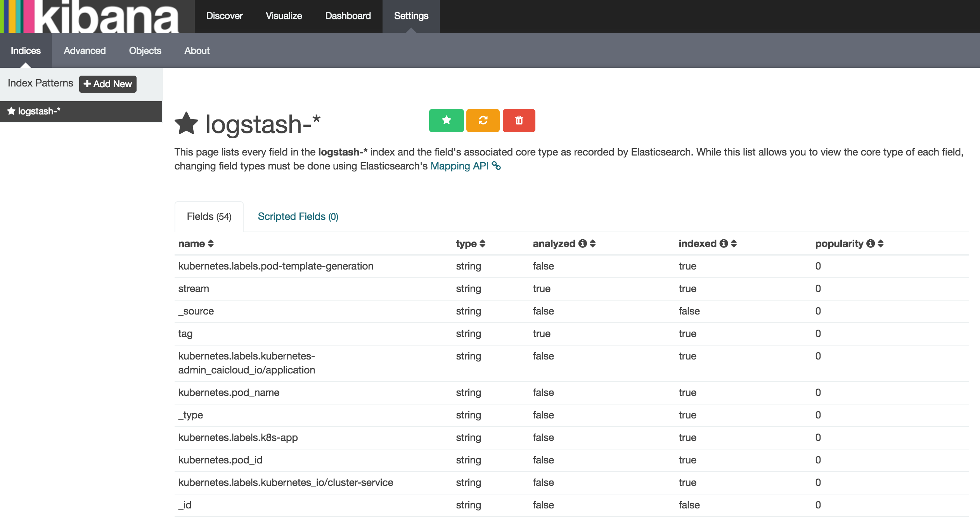Image resolution: width=980 pixels, height=522 pixels.
Task: Click the link icon after Mapping API
Action: pyautogui.click(x=496, y=166)
